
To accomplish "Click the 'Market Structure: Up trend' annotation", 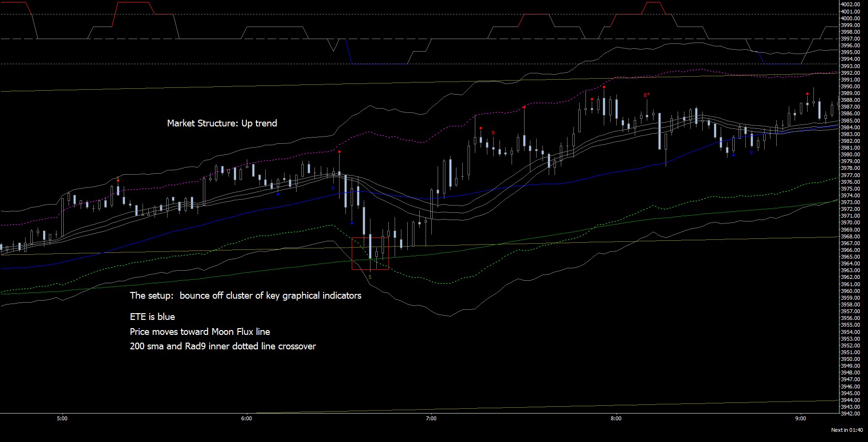I will (x=222, y=124).
